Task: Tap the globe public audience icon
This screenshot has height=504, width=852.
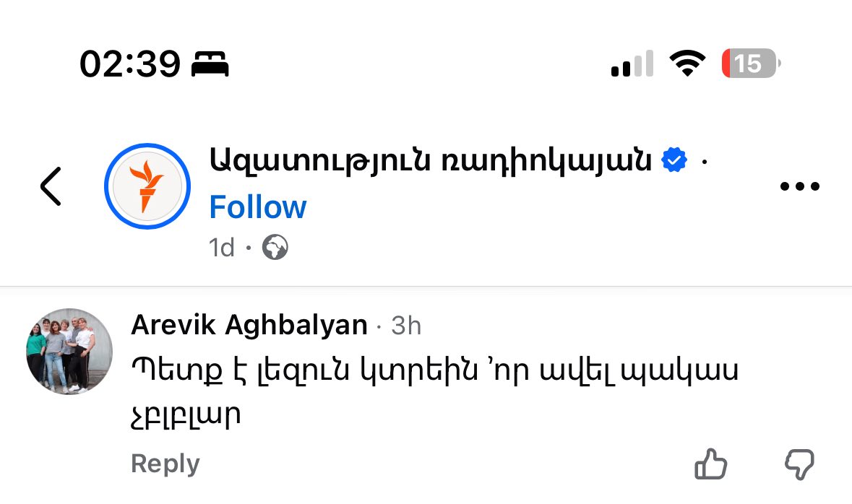Action: pyautogui.click(x=275, y=248)
